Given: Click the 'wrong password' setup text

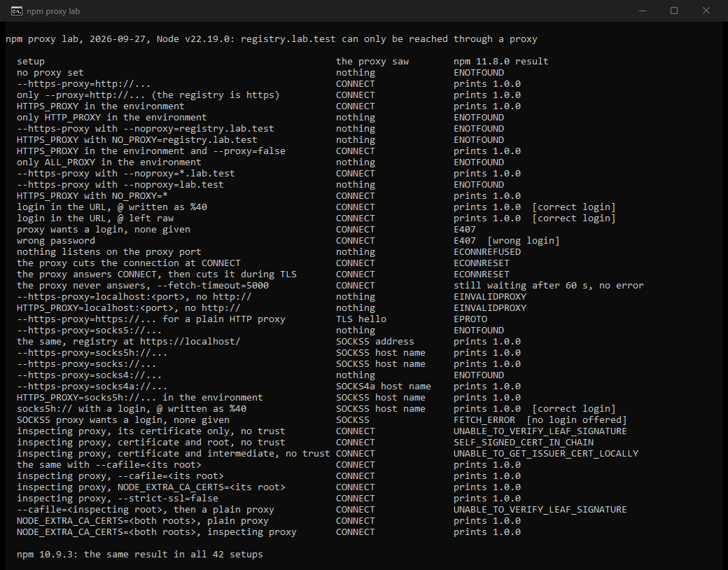Looking at the screenshot, I should 56,241.
